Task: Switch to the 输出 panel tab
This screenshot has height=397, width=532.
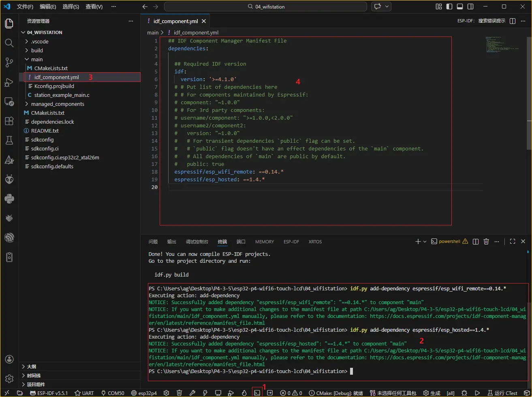Action: [171, 241]
